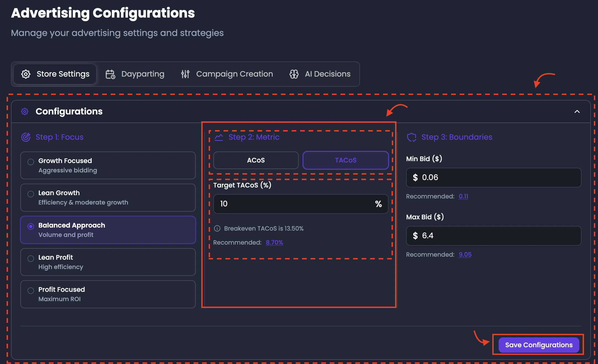The height and width of the screenshot is (364, 598).
Task: Focus the Target TACoS input field
Action: 301,204
